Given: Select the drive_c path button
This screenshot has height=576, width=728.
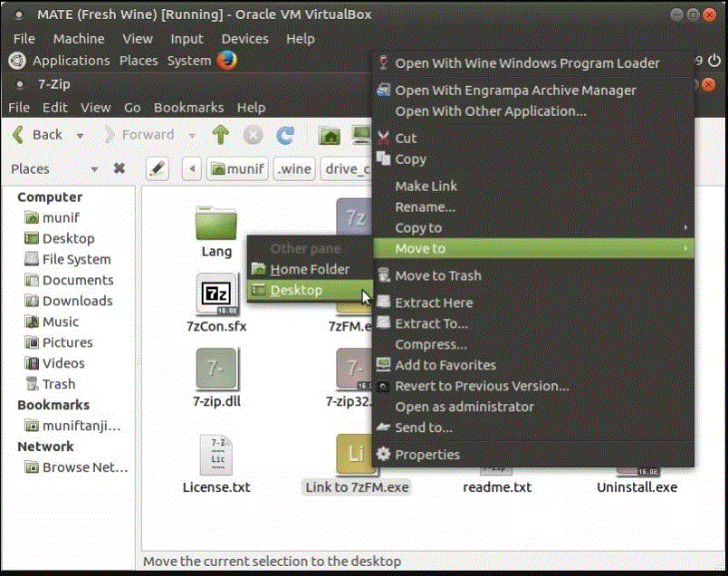Looking at the screenshot, I should click(347, 168).
